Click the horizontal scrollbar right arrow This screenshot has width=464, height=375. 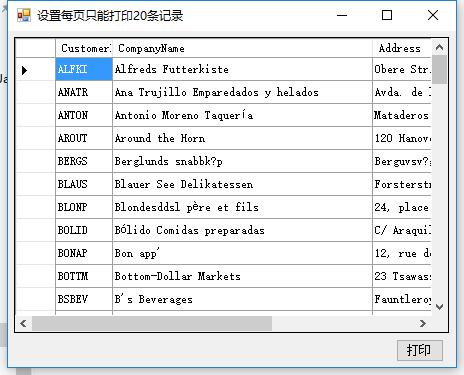423,323
